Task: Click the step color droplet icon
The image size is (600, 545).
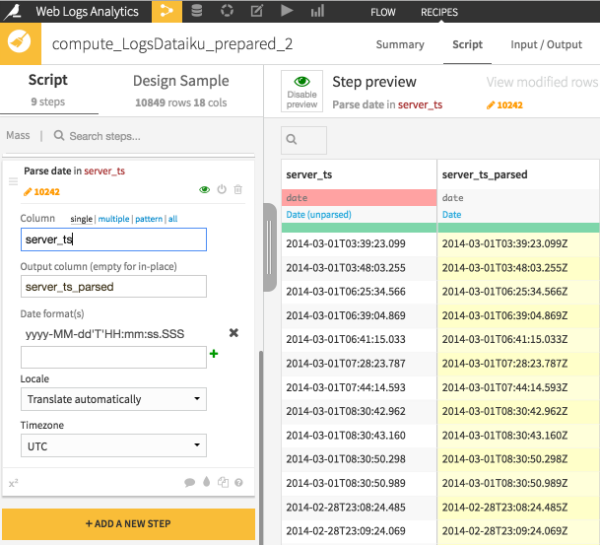Action: (x=207, y=482)
